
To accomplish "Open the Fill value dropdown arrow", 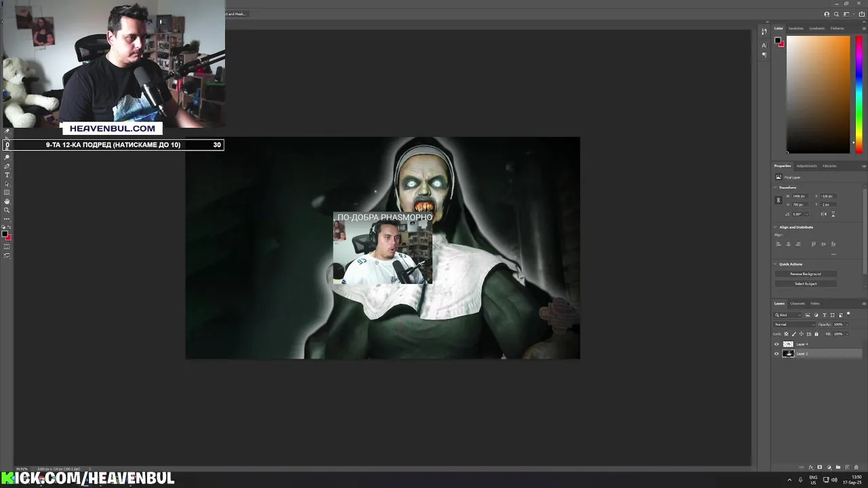I will 847,334.
